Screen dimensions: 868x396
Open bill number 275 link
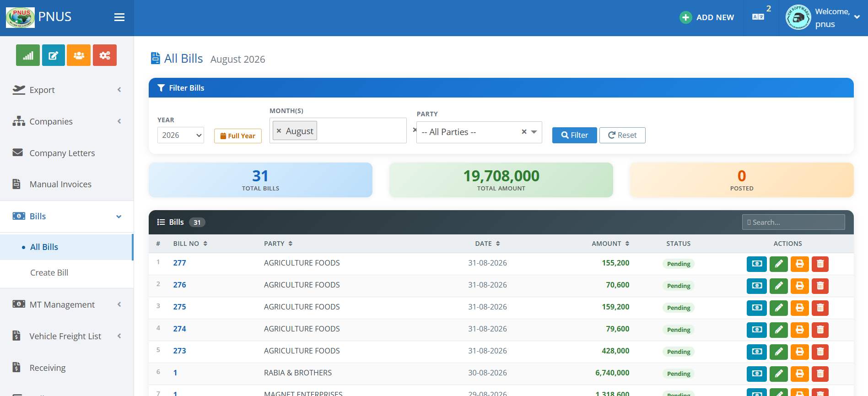click(x=179, y=307)
